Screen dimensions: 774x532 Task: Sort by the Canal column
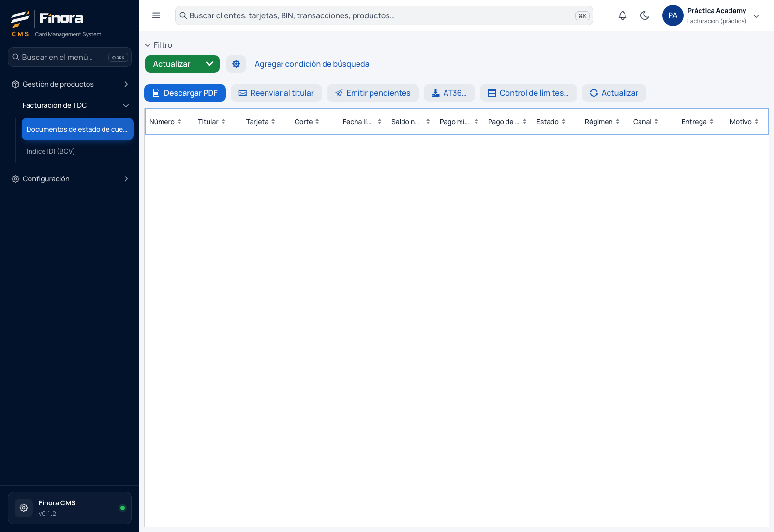click(x=646, y=122)
